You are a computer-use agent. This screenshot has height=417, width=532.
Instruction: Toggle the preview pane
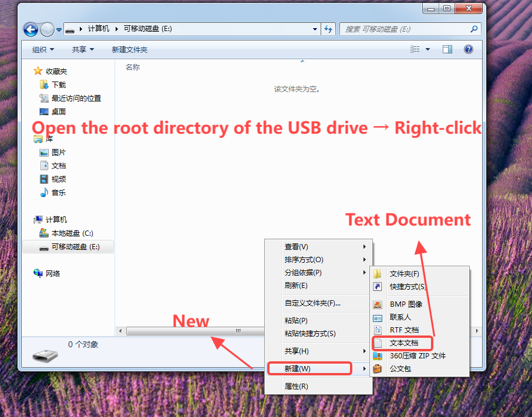click(448, 49)
